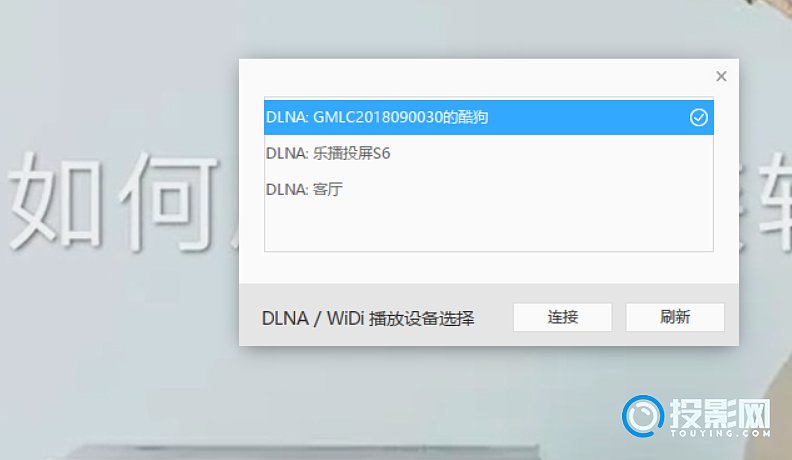
Task: Click the large 如 character in background
Action: click(x=56, y=201)
